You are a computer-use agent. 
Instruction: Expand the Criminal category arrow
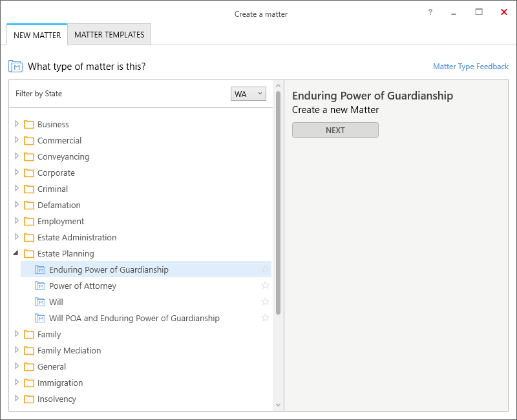[x=17, y=188]
